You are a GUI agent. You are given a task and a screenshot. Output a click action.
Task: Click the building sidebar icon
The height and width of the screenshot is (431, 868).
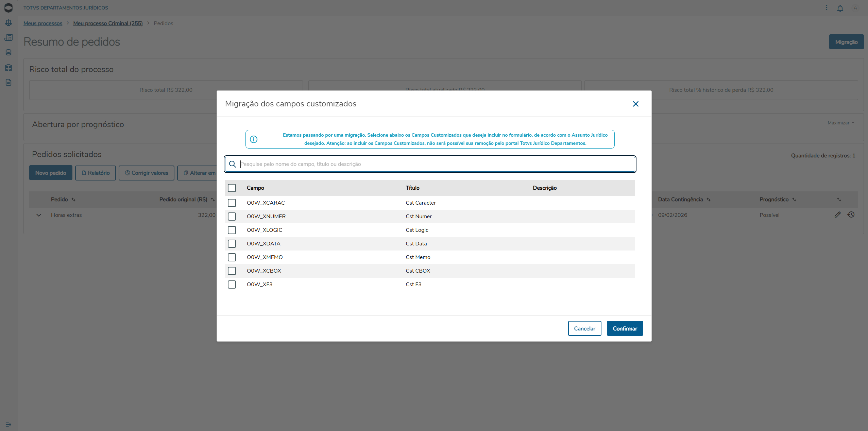(8, 67)
